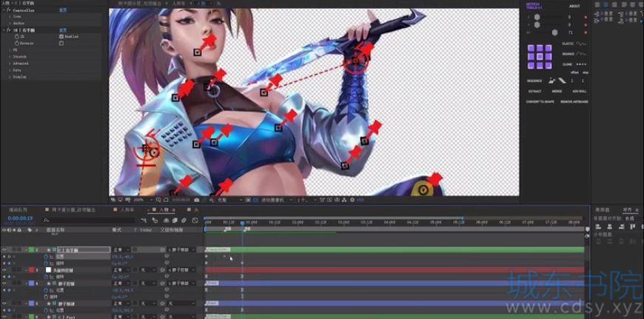Image resolution: width=644 pixels, height=319 pixels.
Task: Open viewer resolution dropdown 完整
Action: (230, 200)
